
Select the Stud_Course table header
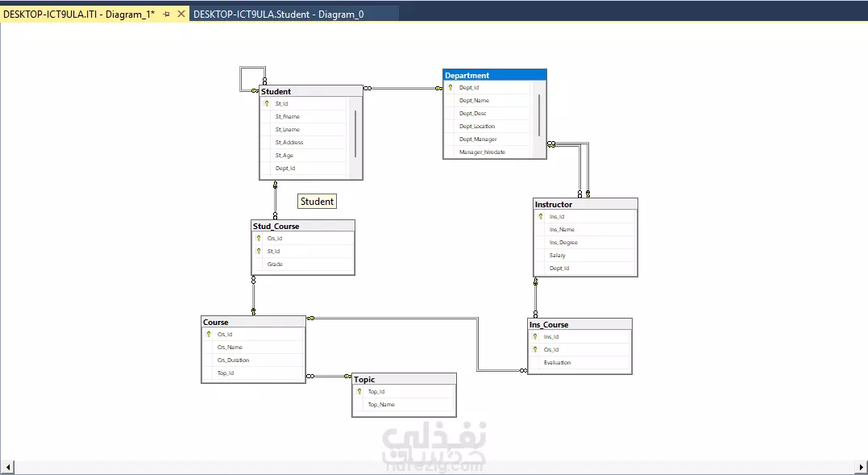303,226
